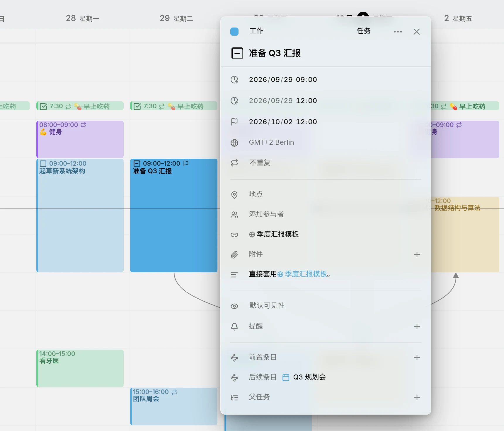Edit the deadline 2026/10/02 12:00
The image size is (504, 431).
point(283,122)
